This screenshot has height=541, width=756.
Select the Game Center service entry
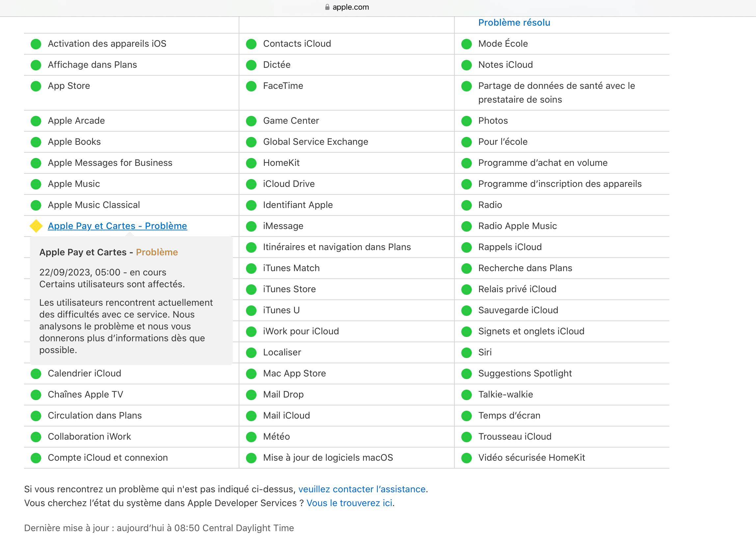pyautogui.click(x=291, y=121)
